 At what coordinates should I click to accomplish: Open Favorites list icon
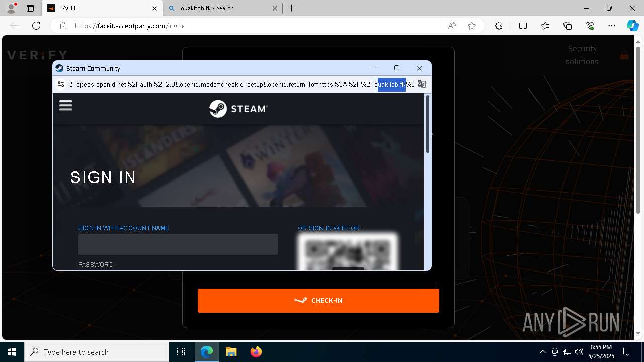[x=545, y=26]
